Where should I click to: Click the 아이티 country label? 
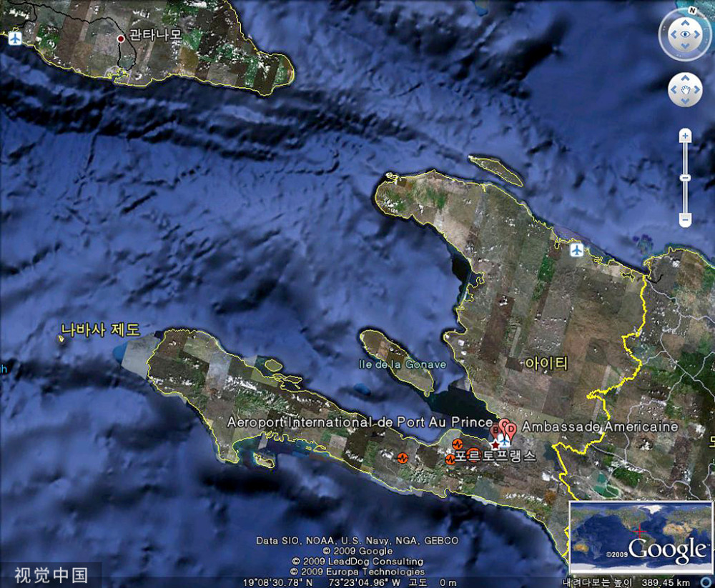[546, 363]
